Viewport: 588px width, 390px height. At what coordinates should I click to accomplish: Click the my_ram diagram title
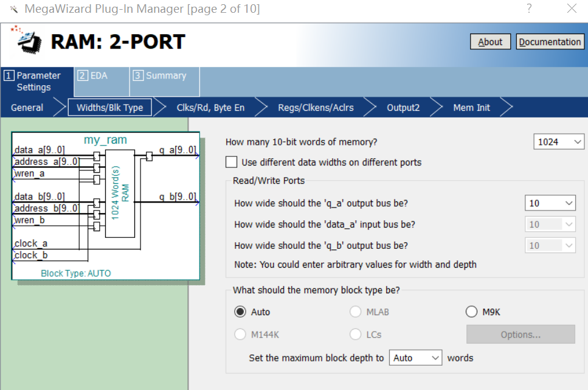pyautogui.click(x=105, y=140)
